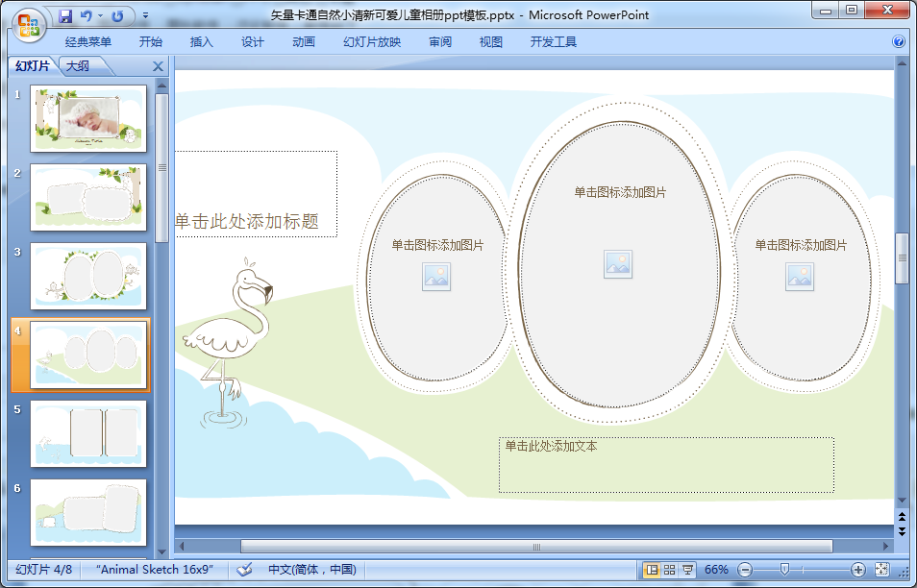The height and width of the screenshot is (588, 917).
Task: Open the Office button menu
Action: point(28,25)
